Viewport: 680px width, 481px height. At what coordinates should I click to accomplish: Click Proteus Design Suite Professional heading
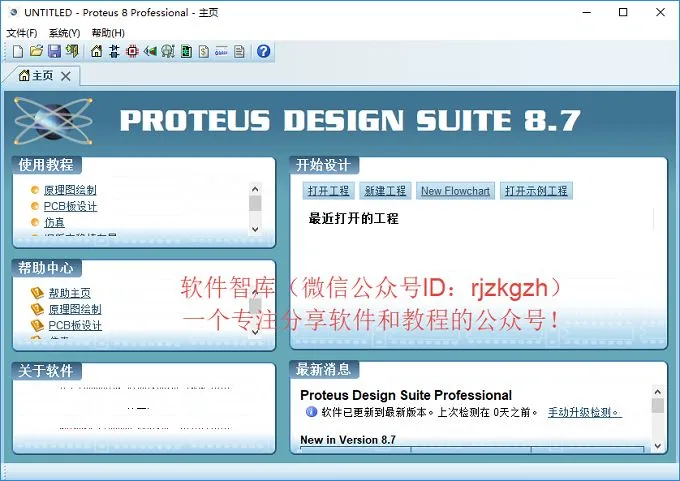point(406,395)
